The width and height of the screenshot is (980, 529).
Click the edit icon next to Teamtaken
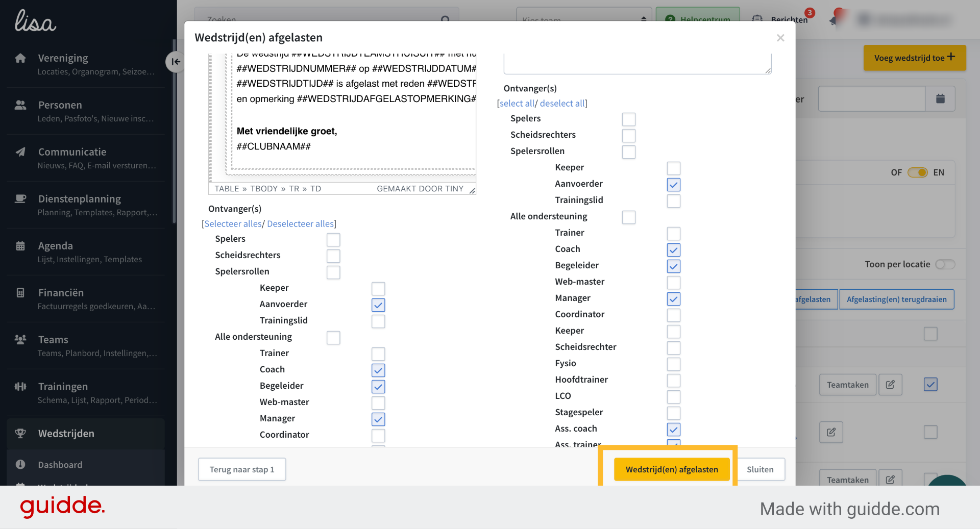pos(890,385)
